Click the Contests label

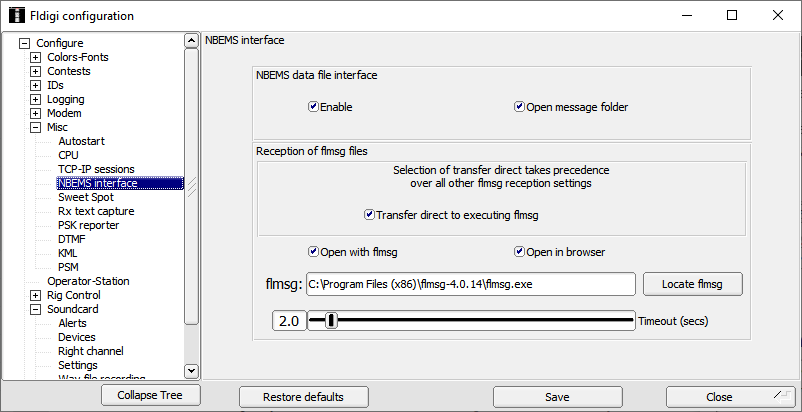tap(69, 72)
